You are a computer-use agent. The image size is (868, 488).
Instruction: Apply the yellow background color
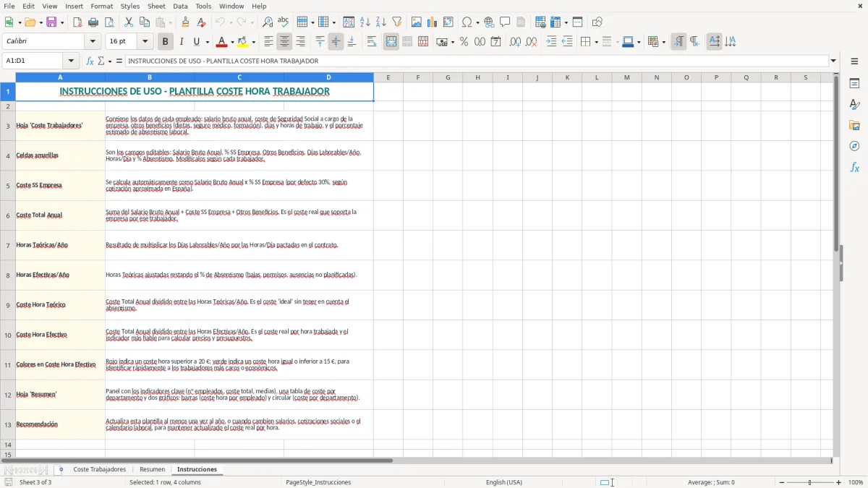[243, 42]
